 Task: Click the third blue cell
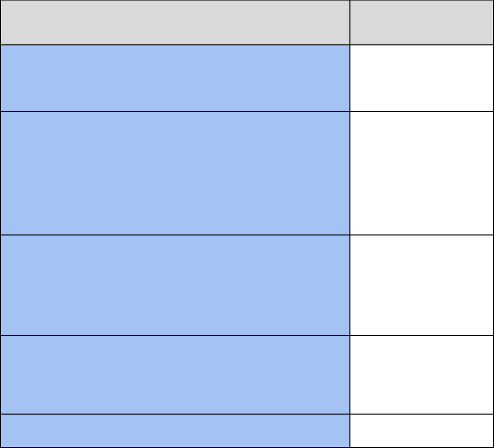click(x=175, y=285)
